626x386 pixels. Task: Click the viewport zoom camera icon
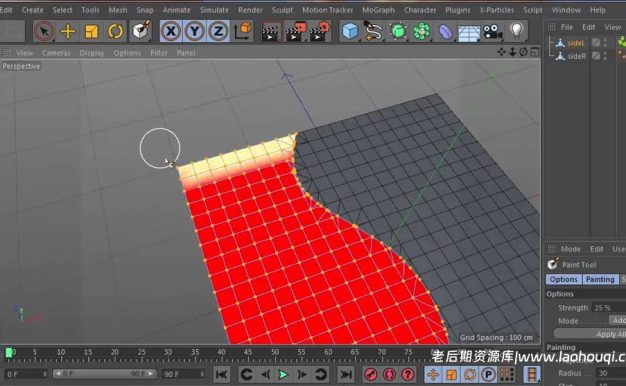512,52
